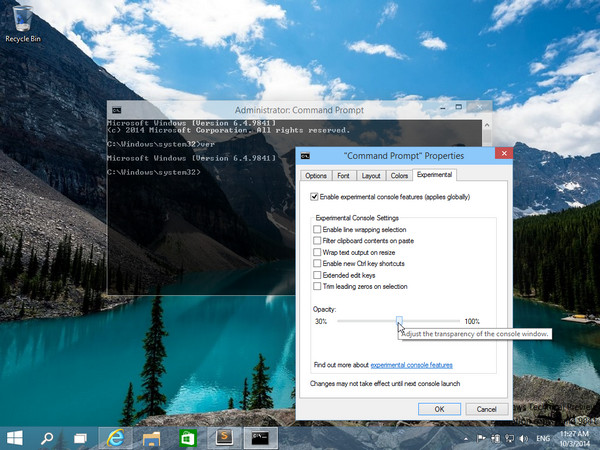600x450 pixels.
Task: Disable experimental console features checkbox
Action: click(x=315, y=198)
